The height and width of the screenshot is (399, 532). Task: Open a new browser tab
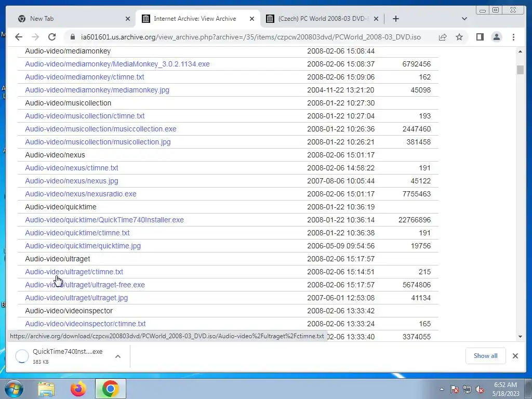[x=395, y=19]
